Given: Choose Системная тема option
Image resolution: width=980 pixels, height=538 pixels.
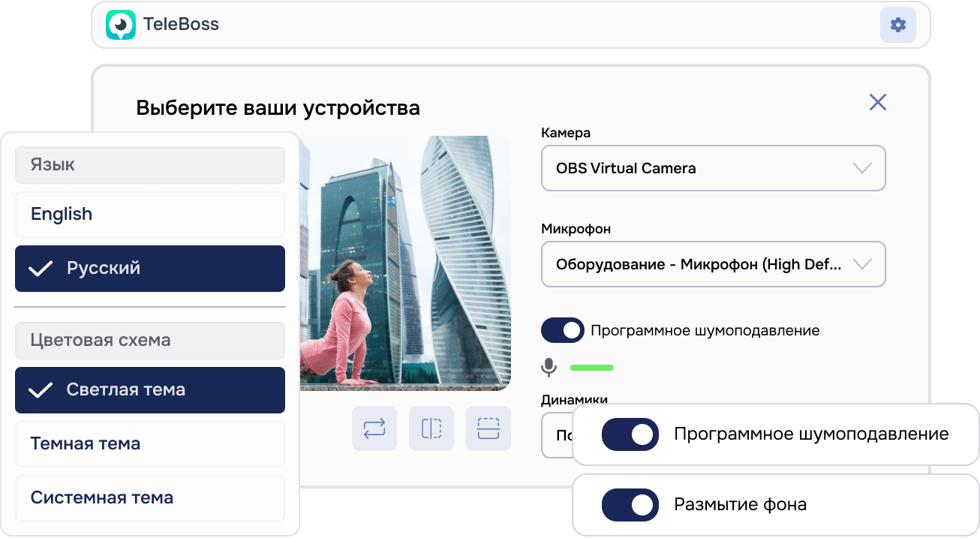Looking at the screenshot, I should click(x=102, y=497).
